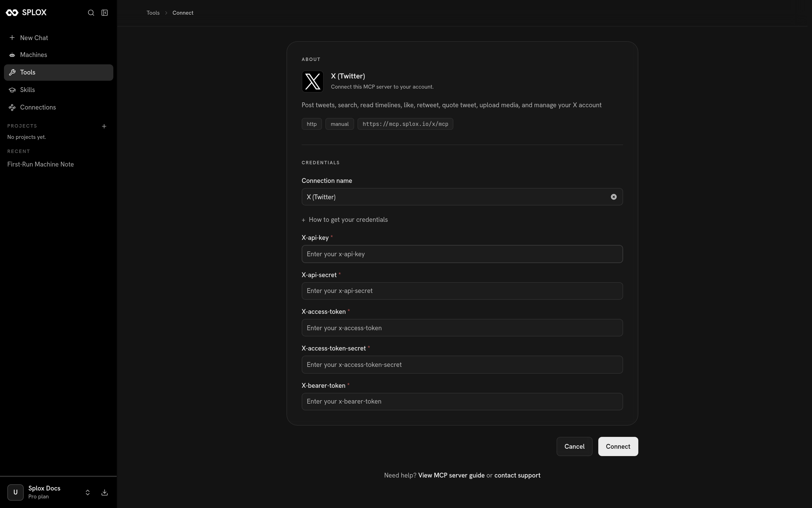Select Tools in sidebar navigation
The width and height of the screenshot is (812, 508).
[x=59, y=72]
